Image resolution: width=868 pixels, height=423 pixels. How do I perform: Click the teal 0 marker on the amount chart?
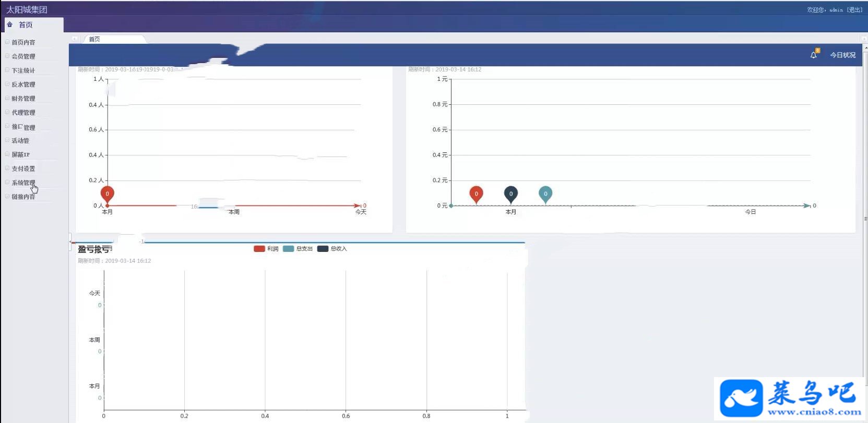point(545,195)
